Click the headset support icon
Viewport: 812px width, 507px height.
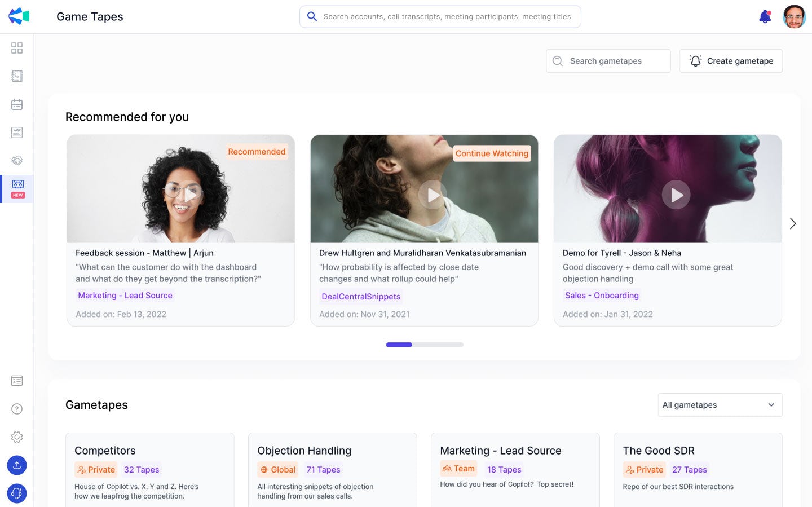pyautogui.click(x=17, y=493)
